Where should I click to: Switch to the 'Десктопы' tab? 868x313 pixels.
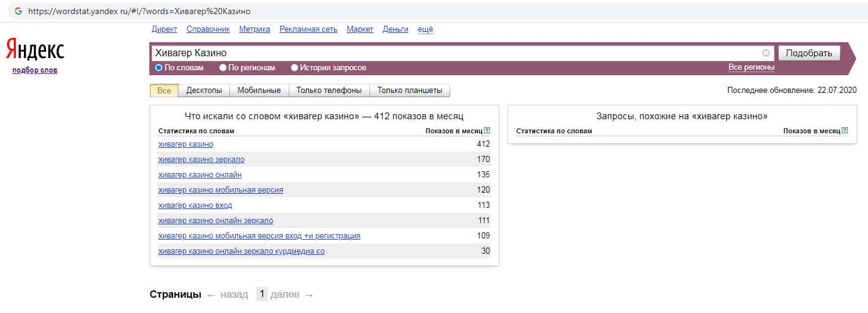click(204, 90)
